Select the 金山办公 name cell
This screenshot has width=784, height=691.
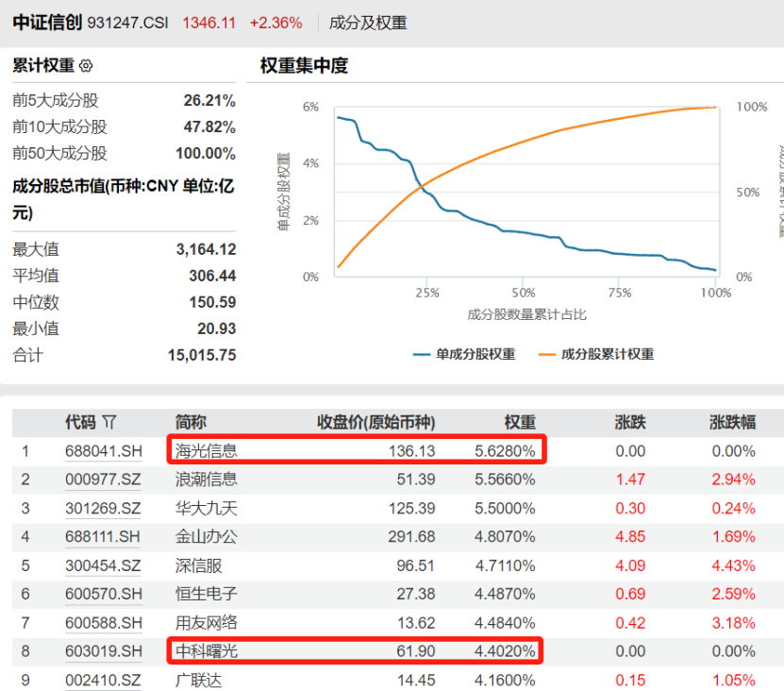tap(206, 536)
